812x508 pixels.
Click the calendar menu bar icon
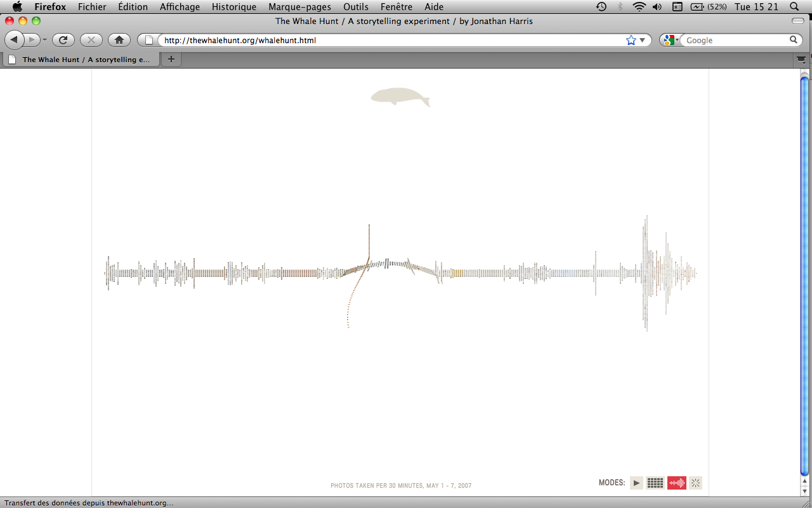[x=677, y=7]
